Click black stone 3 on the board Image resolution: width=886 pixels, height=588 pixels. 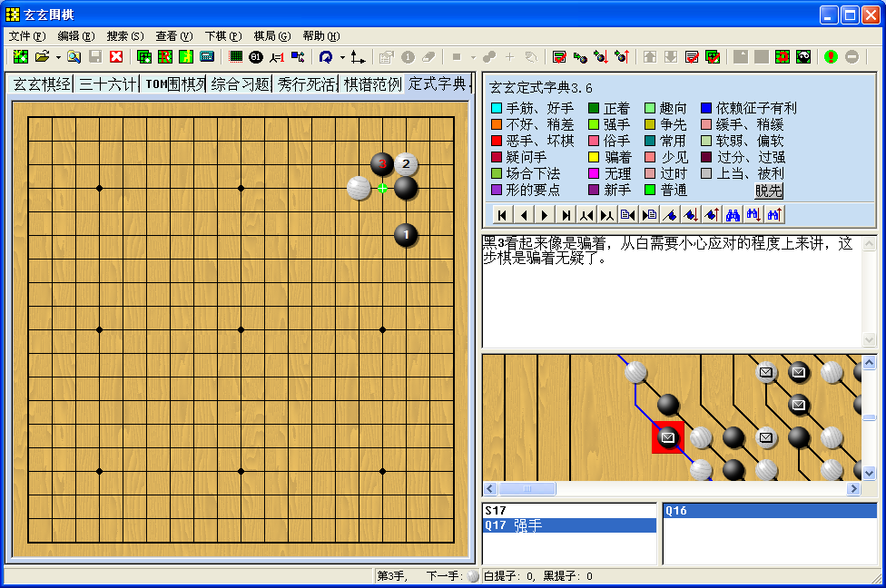[x=382, y=164]
